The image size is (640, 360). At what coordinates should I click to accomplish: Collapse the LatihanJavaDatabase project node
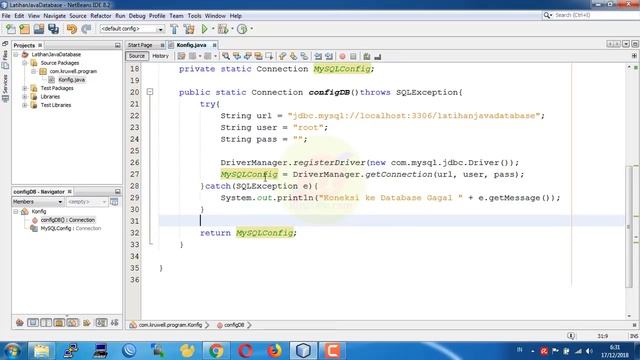16,54
